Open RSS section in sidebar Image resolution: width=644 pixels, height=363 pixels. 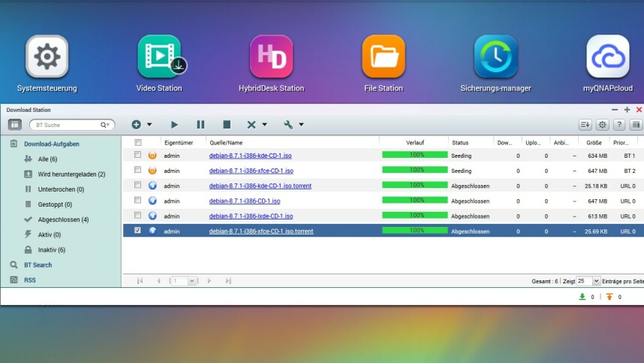[29, 280]
